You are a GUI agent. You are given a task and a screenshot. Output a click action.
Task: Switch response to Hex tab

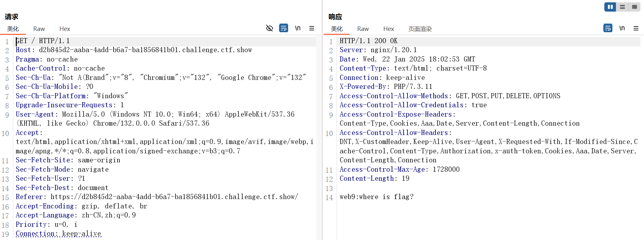388,29
